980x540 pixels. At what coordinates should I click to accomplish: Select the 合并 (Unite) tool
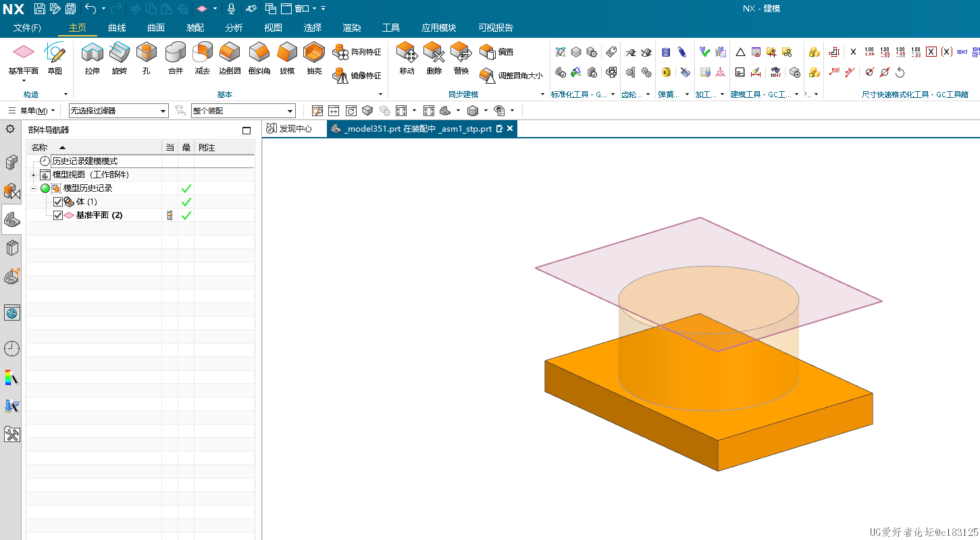[x=176, y=58]
